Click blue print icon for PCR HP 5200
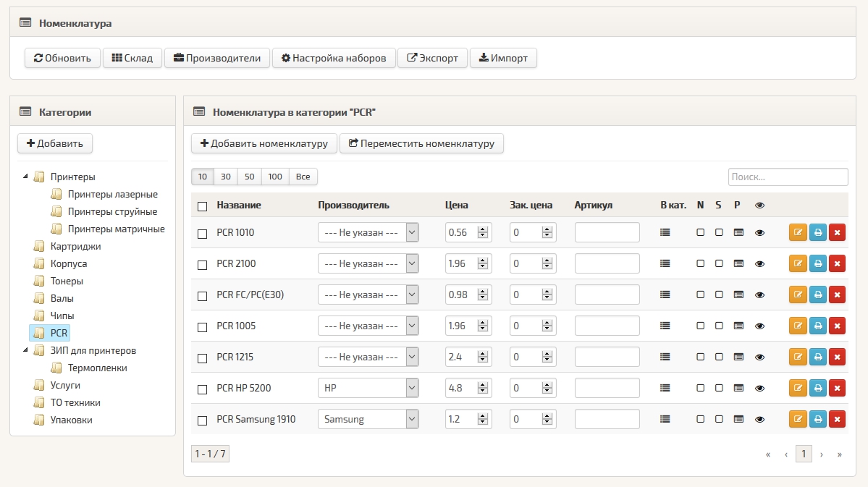Image resolution: width=868 pixels, height=487 pixels. (817, 388)
